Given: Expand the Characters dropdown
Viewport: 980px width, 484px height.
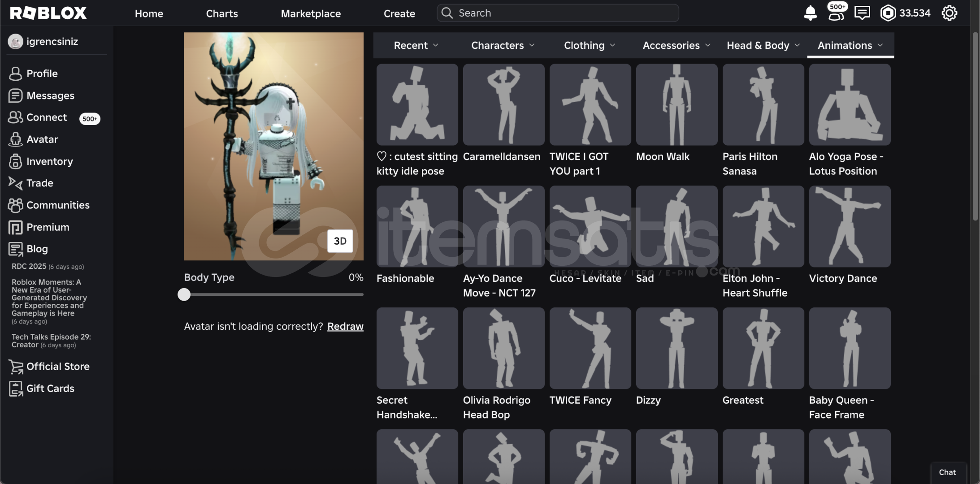Looking at the screenshot, I should (x=503, y=45).
